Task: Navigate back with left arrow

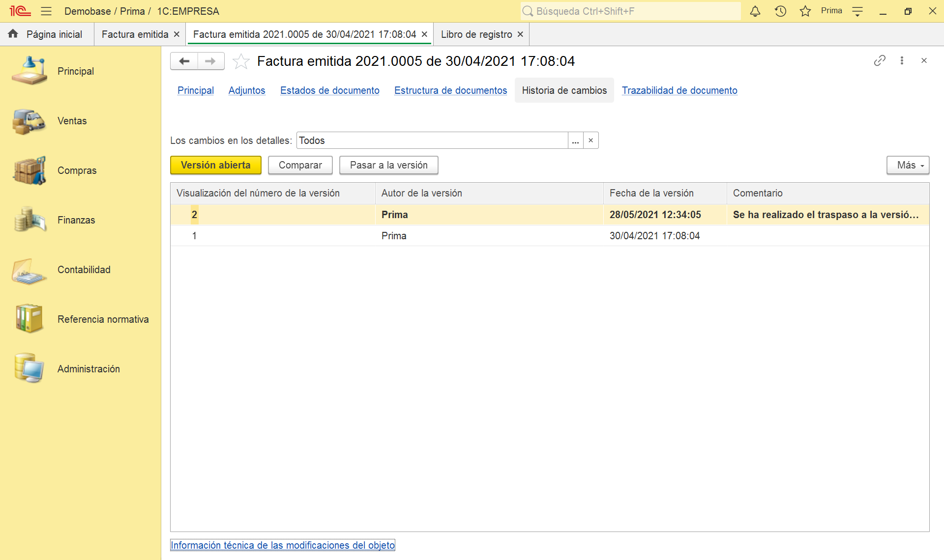Action: click(184, 61)
